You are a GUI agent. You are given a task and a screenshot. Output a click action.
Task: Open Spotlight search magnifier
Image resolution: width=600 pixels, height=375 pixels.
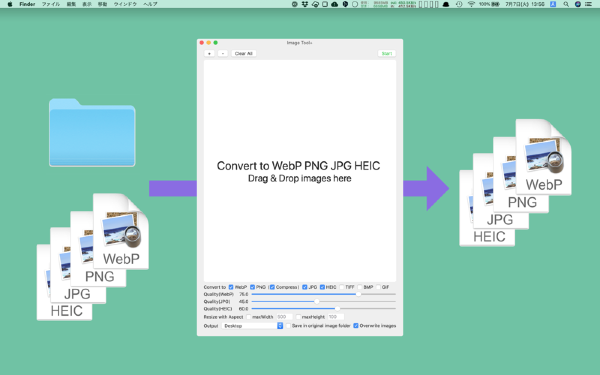[x=566, y=4]
